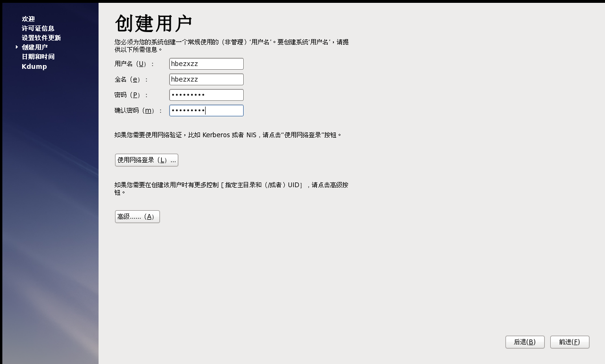The image size is (605, 364).
Task: Click 前进(F) to continue
Action: 570,342
